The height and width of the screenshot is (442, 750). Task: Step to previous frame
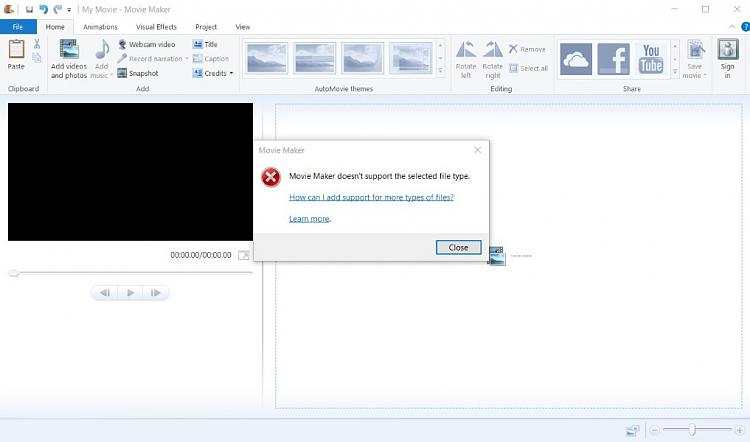(105, 293)
